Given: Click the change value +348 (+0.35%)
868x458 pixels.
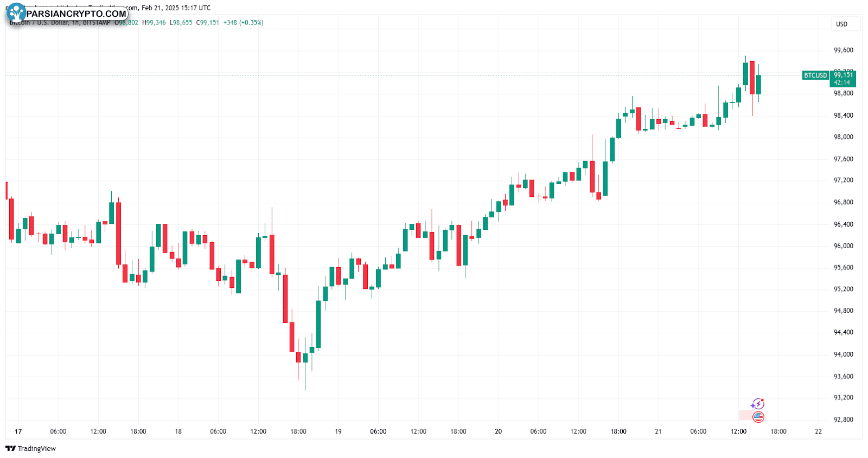Looking at the screenshot, I should point(244,23).
